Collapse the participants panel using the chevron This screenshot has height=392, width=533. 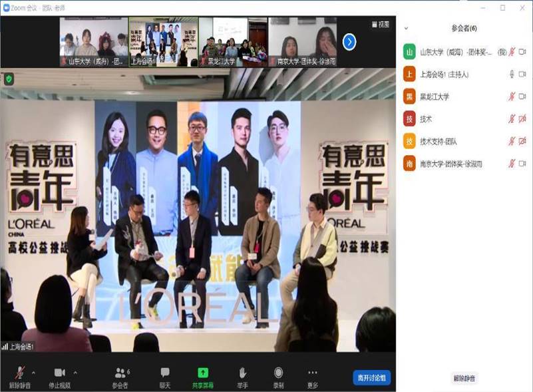tap(406, 29)
